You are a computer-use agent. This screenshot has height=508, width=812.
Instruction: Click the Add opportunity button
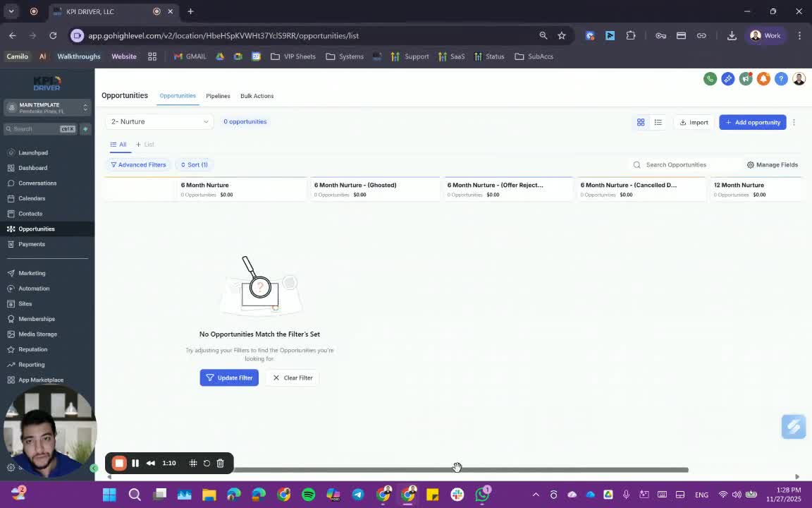753,122
